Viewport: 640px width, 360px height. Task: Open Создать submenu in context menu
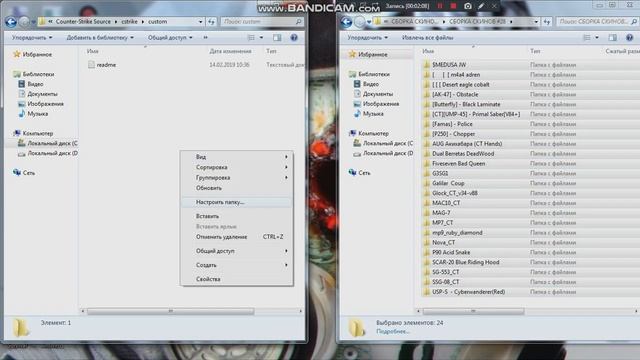coord(237,265)
